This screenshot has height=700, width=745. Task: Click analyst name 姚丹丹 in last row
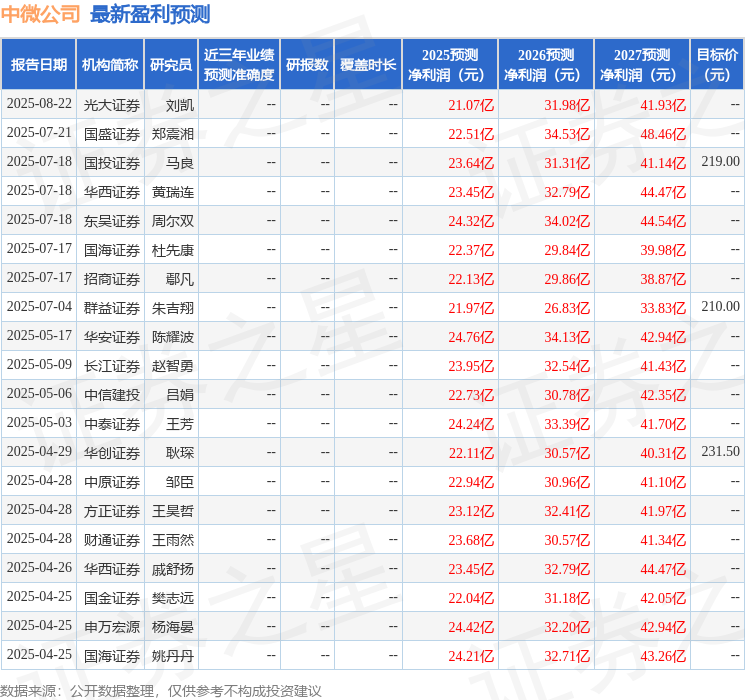[173, 655]
